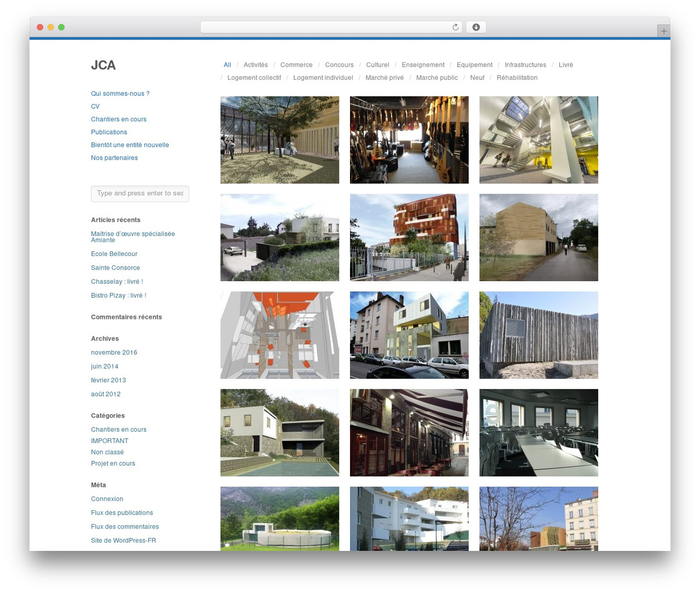Open Bistro Pizay : livré ! article

click(119, 295)
